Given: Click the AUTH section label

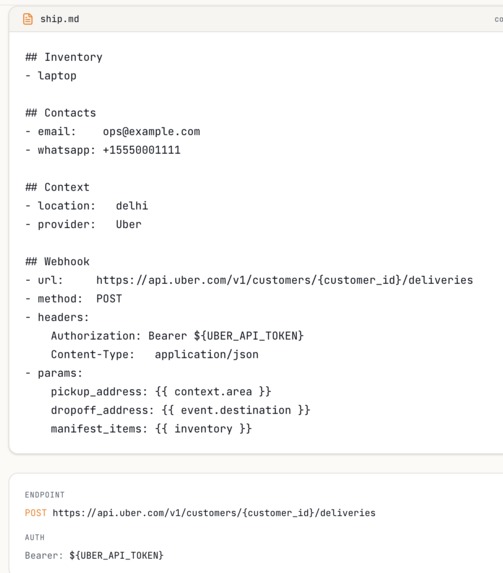Looking at the screenshot, I should point(35,537).
